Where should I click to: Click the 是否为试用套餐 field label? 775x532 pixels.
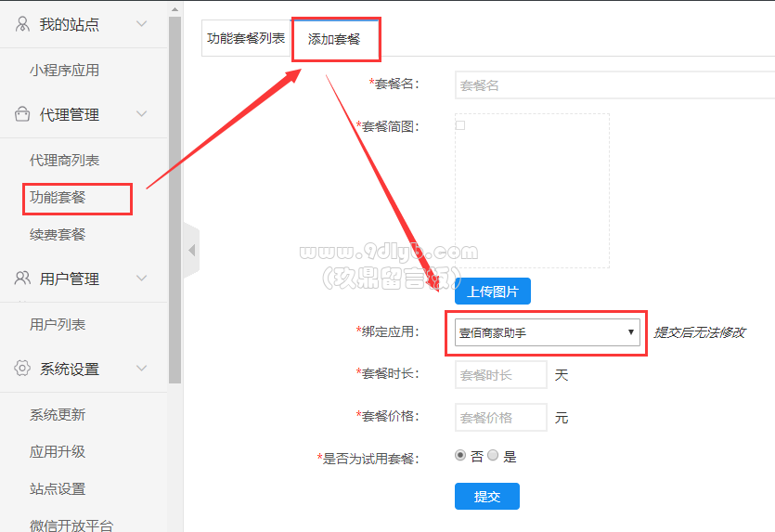tap(368, 459)
